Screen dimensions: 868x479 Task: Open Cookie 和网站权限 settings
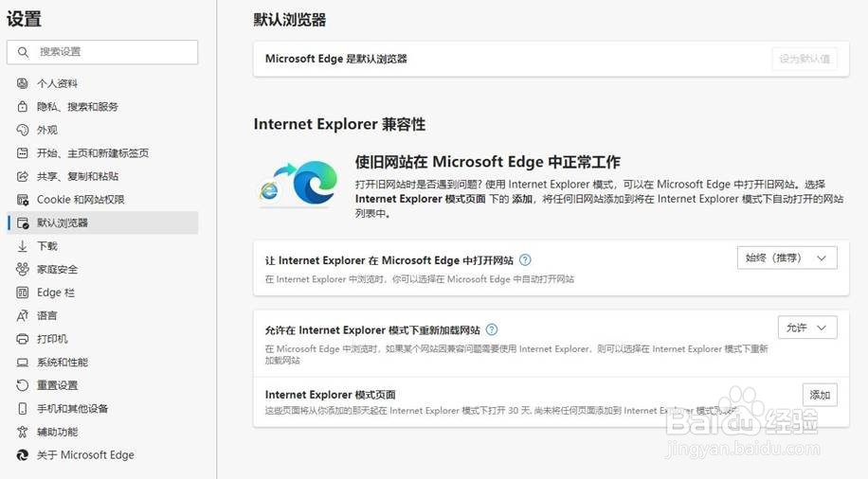(x=102, y=200)
